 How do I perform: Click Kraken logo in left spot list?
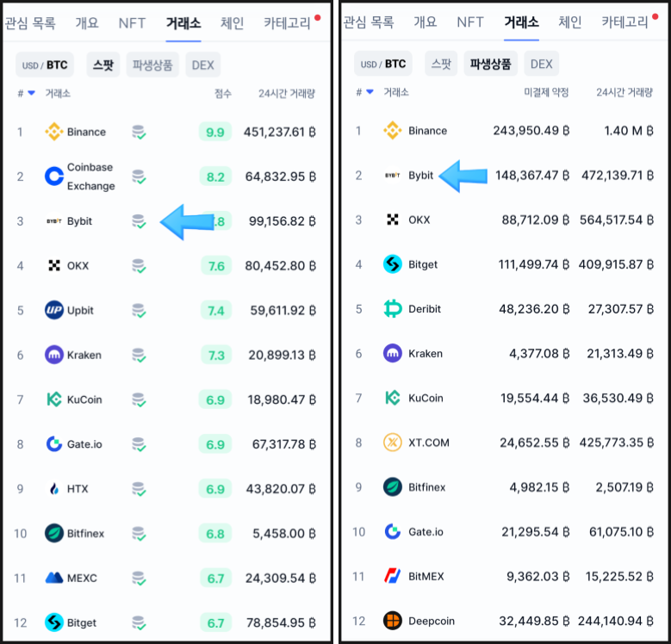click(x=54, y=355)
